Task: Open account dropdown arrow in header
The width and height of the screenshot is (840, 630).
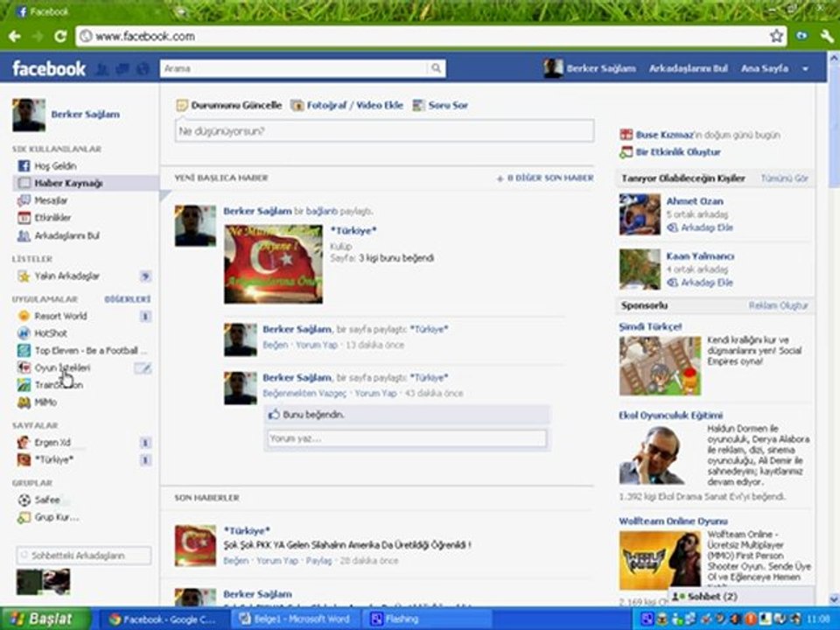Action: 805,68
